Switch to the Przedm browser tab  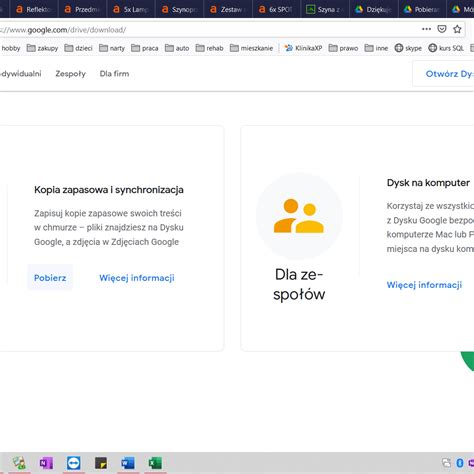coord(83,9)
